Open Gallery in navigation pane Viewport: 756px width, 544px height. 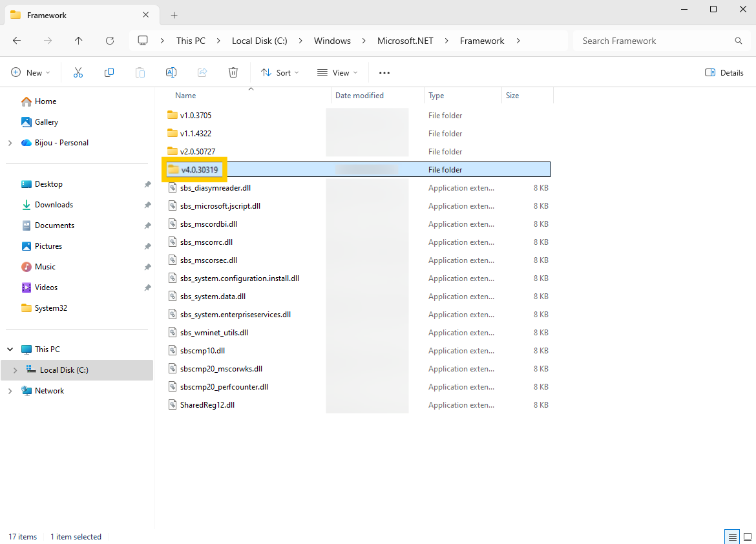(47, 122)
